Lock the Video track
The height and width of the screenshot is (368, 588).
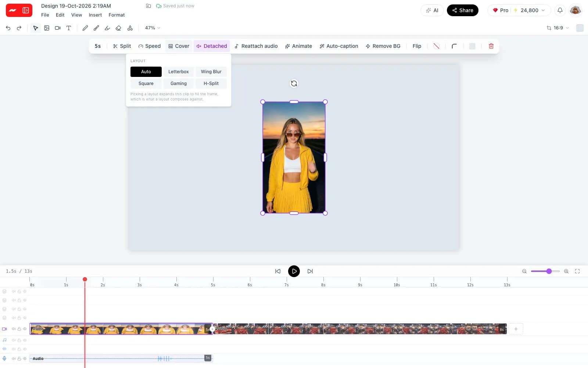[19, 329]
